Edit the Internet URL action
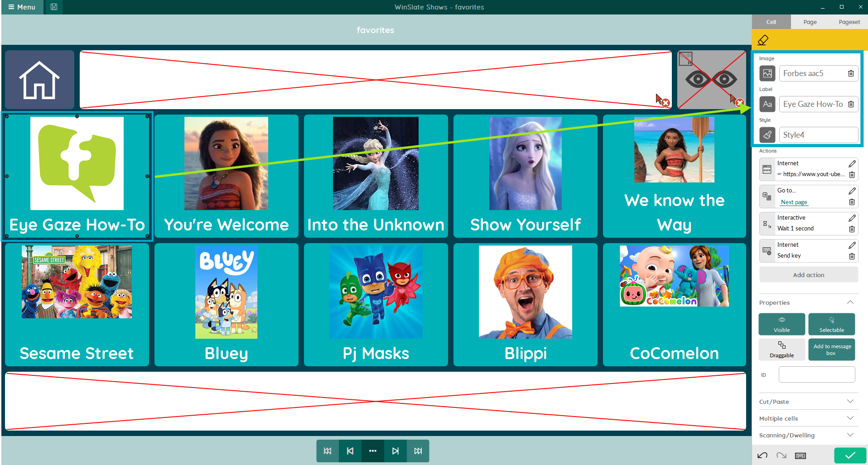The width and height of the screenshot is (868, 465). coord(852,163)
